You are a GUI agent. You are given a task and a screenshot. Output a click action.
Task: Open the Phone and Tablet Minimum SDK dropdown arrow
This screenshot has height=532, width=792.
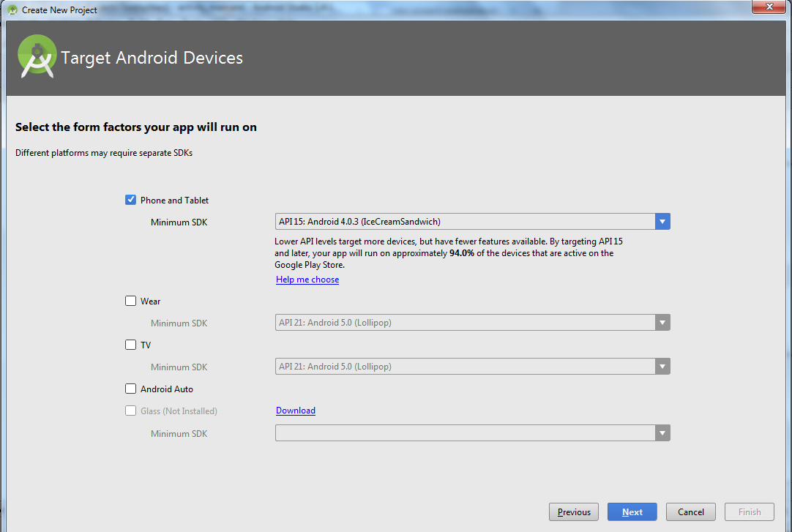662,222
